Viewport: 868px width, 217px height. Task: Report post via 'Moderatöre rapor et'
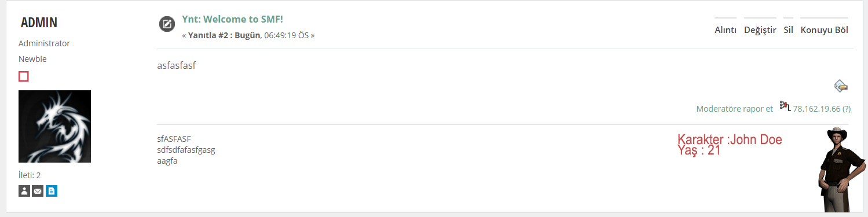pyautogui.click(x=735, y=108)
